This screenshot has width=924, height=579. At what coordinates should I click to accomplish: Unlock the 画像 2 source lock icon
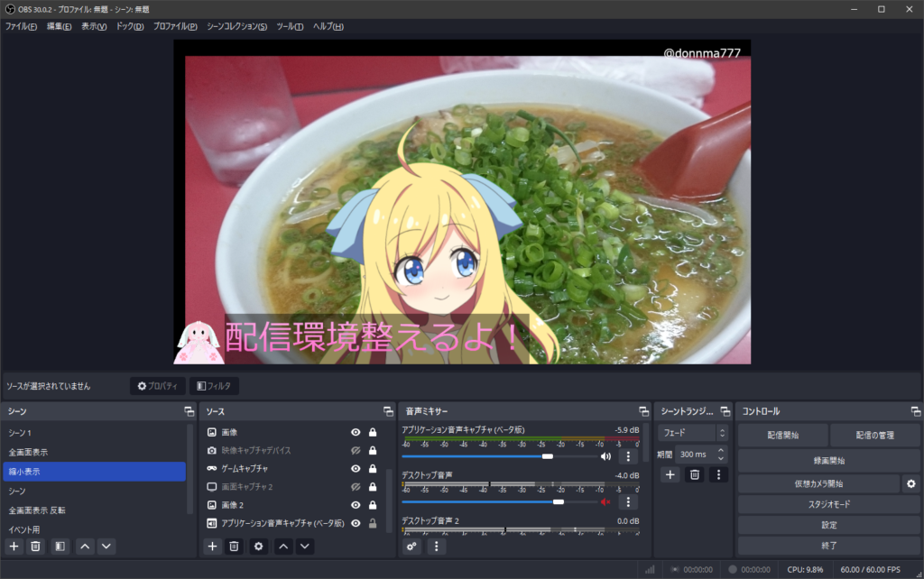372,505
